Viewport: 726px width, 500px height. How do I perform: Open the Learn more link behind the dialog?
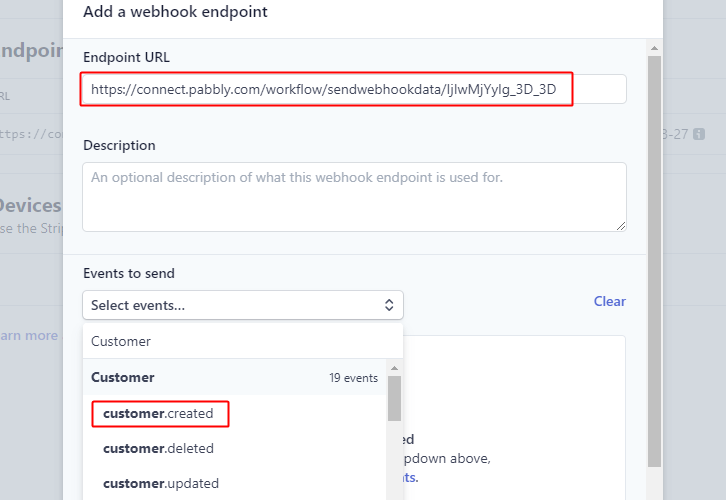[x=28, y=336]
